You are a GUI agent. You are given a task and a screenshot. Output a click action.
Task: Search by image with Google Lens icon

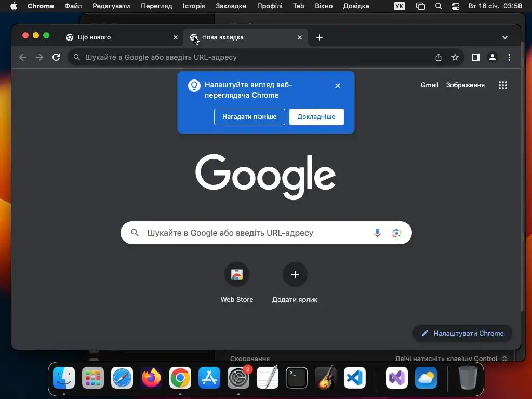click(x=396, y=233)
